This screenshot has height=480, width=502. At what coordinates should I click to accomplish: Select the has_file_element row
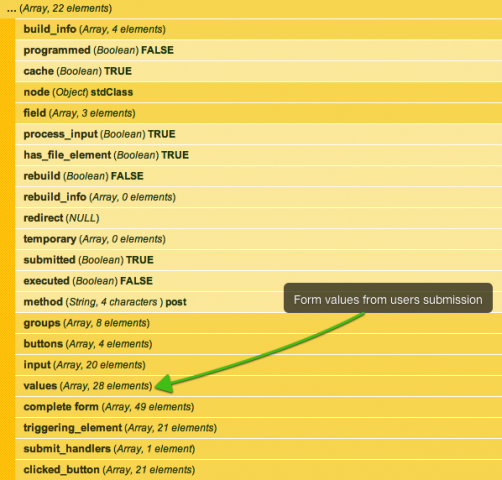(x=258, y=155)
